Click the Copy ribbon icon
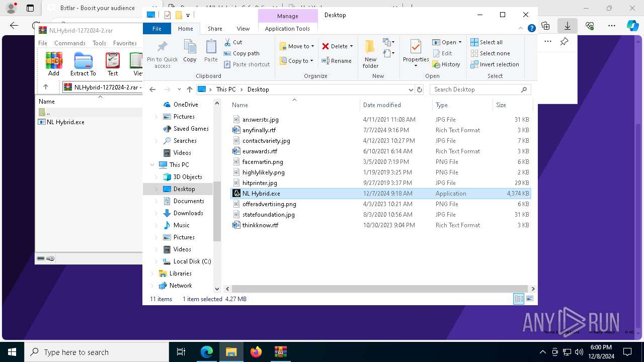644x362 pixels. [190, 51]
